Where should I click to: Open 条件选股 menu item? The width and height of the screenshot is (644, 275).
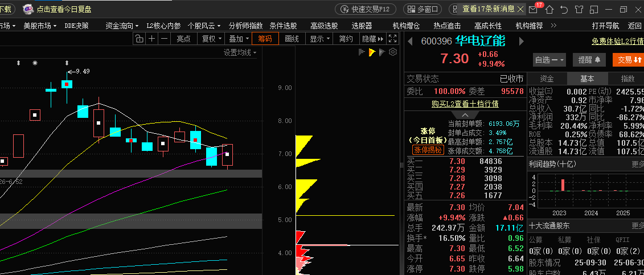284,26
